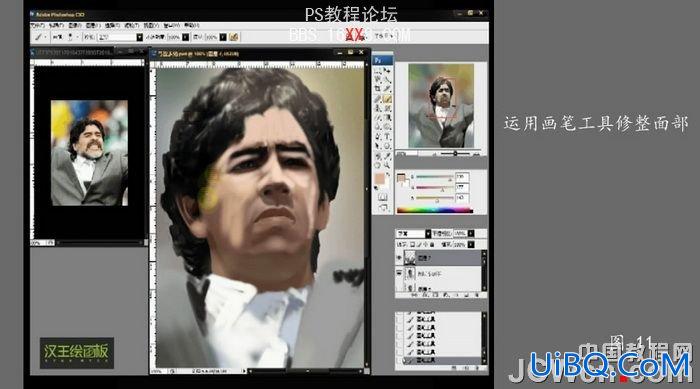This screenshot has width=700, height=389.
Task: Click Navigator zoom-in mountains button
Action: click(476, 154)
